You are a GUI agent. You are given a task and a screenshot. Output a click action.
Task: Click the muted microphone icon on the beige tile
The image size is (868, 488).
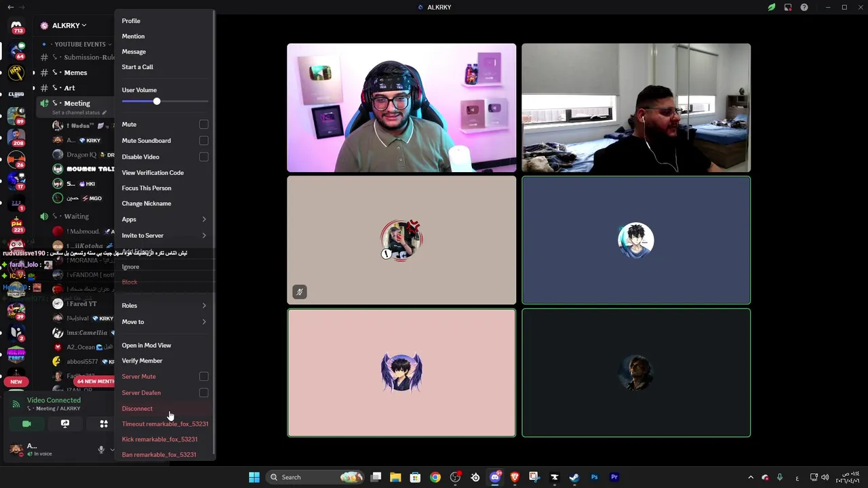[x=299, y=292]
